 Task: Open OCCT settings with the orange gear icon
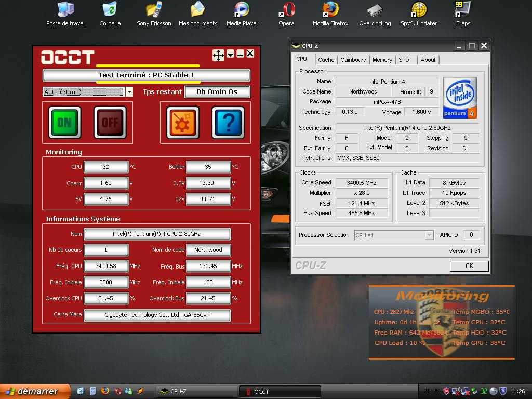(x=183, y=123)
